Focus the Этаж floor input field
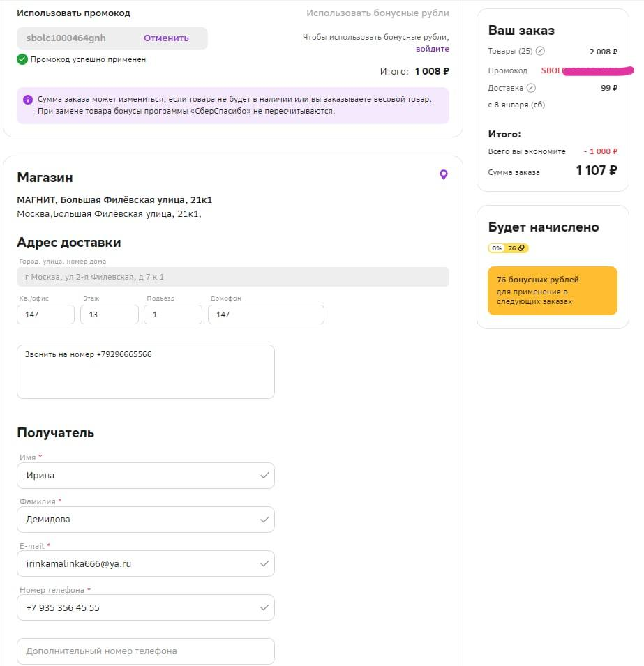The height and width of the screenshot is (666, 644). (x=110, y=315)
